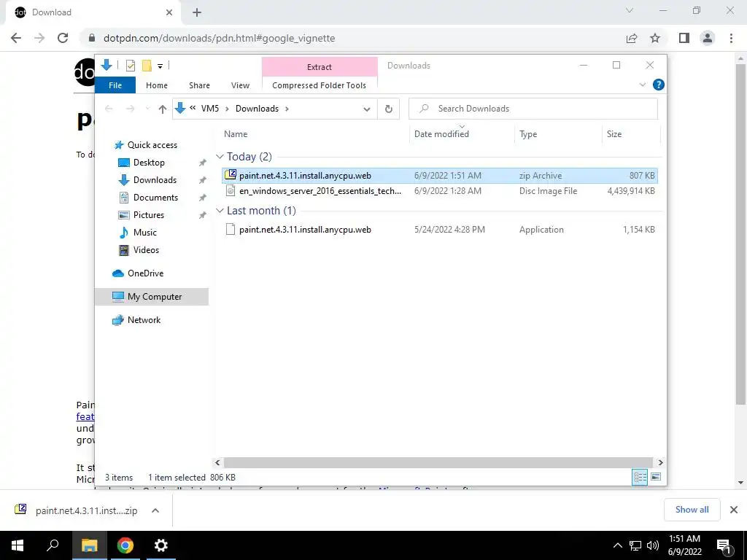Click the VM5 breadcrumb in address bar

209,109
